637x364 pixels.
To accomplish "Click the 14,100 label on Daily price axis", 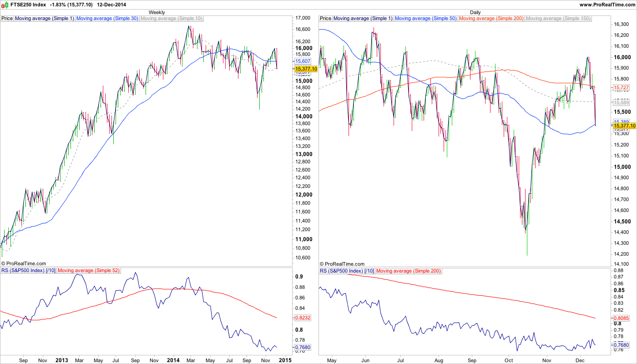I will coord(622,265).
